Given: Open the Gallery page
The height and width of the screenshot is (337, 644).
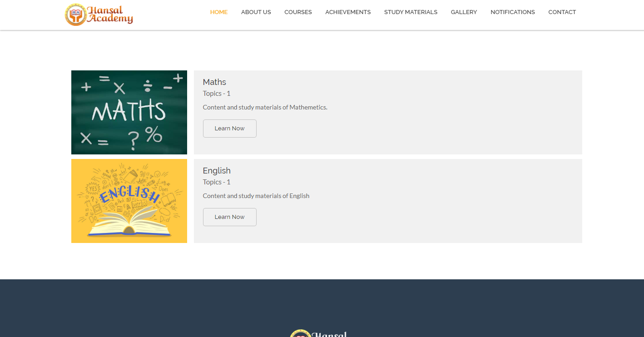Looking at the screenshot, I should click(464, 12).
